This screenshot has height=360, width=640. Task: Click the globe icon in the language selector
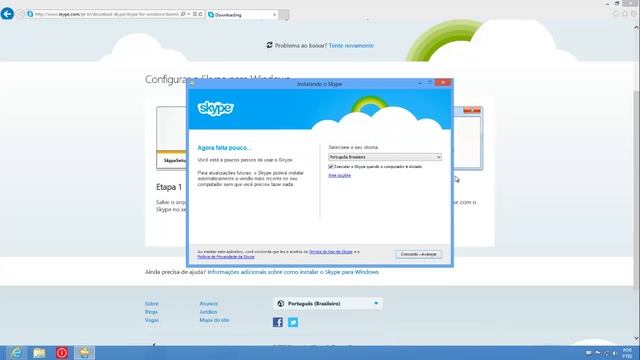coord(280,304)
